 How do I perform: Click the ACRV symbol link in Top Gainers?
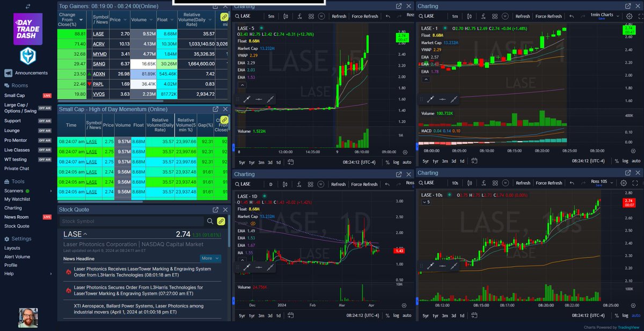point(100,43)
